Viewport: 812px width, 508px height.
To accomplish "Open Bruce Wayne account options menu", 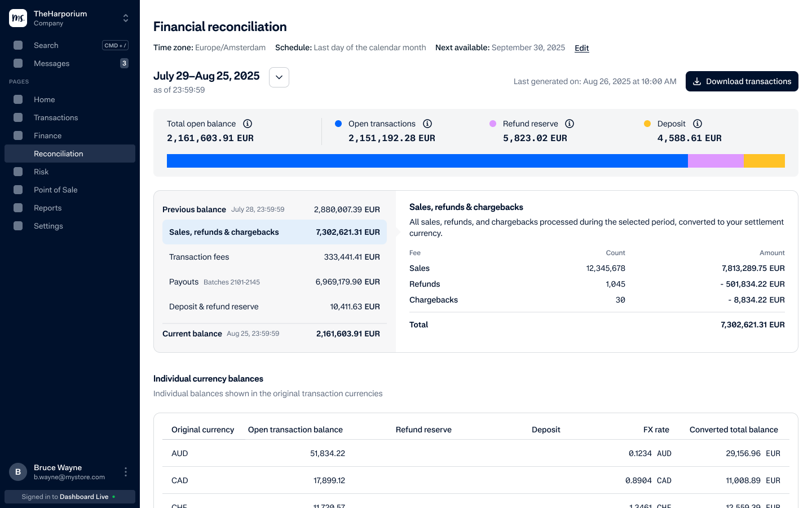I will [126, 472].
